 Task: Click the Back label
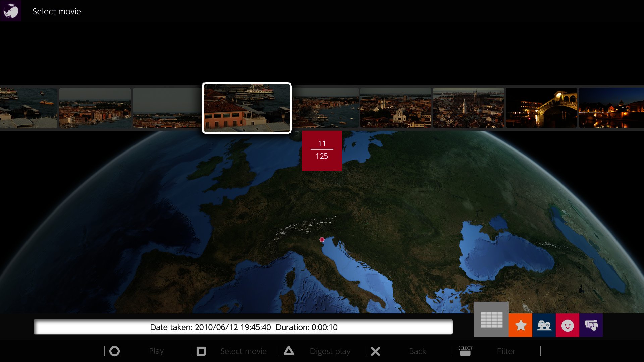tap(418, 351)
